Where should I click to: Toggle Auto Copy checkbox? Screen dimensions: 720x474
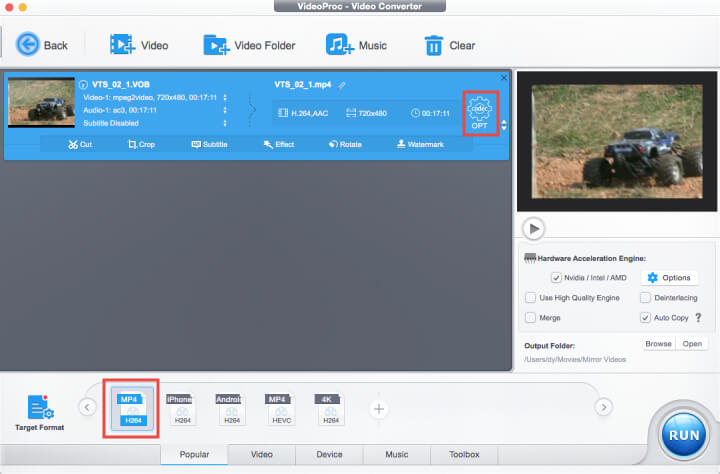tap(645, 317)
